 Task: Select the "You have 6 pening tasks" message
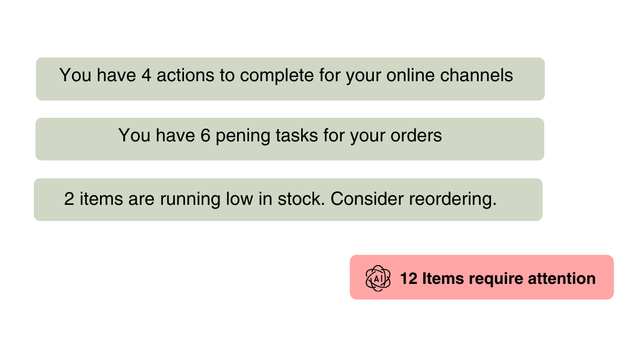tap(280, 136)
